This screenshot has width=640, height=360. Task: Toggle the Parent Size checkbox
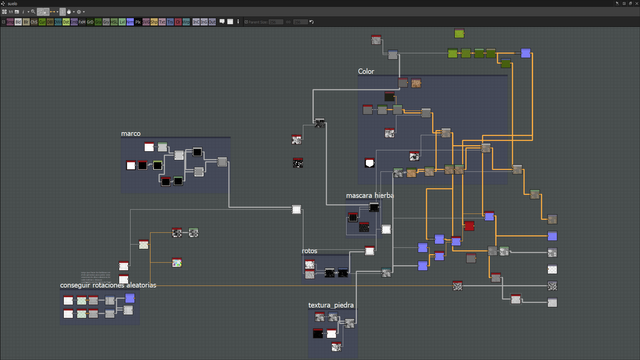(246, 22)
